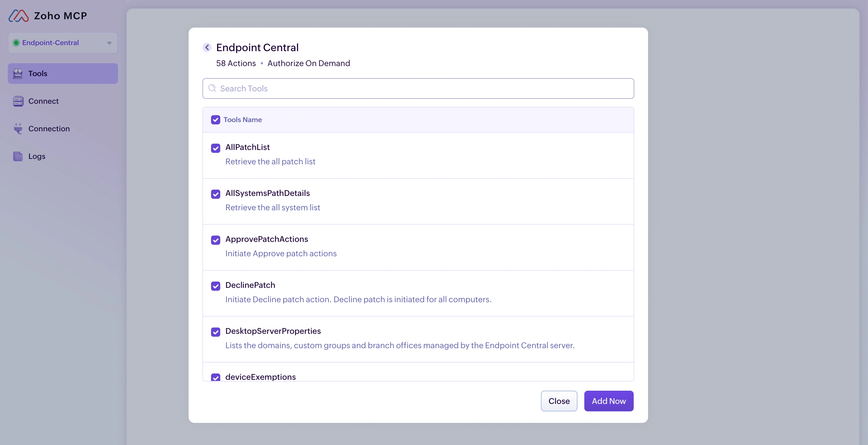
Task: Open the Endpoint-Central server dropdown
Action: pos(63,43)
